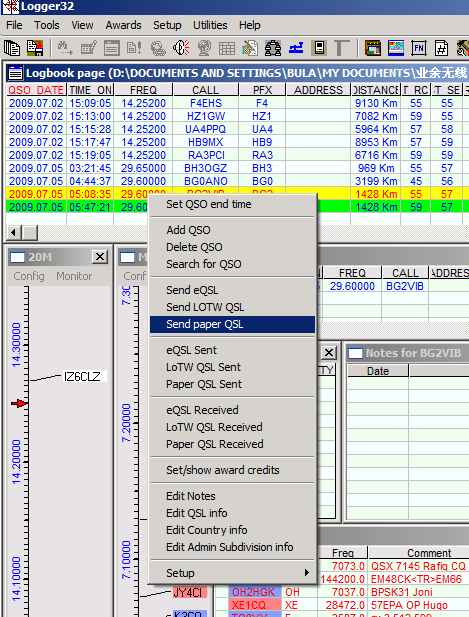469x617 pixels.
Task: Select the highlighted Send paper QSL item
Action: (232, 324)
